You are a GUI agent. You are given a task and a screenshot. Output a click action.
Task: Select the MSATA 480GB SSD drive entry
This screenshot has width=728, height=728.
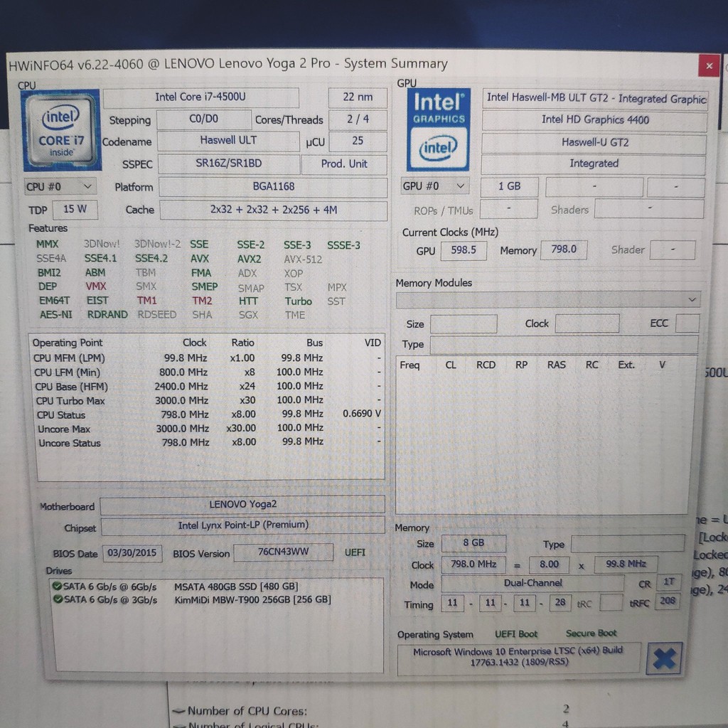pos(235,587)
